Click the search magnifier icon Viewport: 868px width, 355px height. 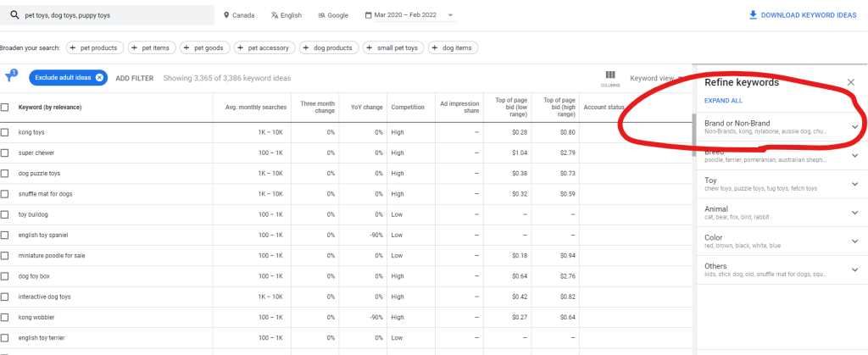(14, 15)
